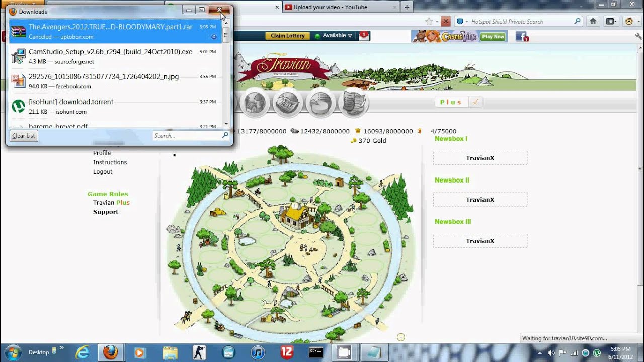The height and width of the screenshot is (362, 644).
Task: Open the bookmarks menu button dropdown
Action: (x=611, y=21)
